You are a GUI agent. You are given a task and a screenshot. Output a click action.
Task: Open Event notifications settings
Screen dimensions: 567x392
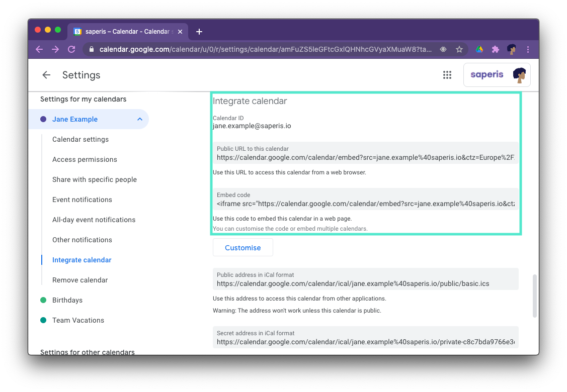(x=82, y=200)
